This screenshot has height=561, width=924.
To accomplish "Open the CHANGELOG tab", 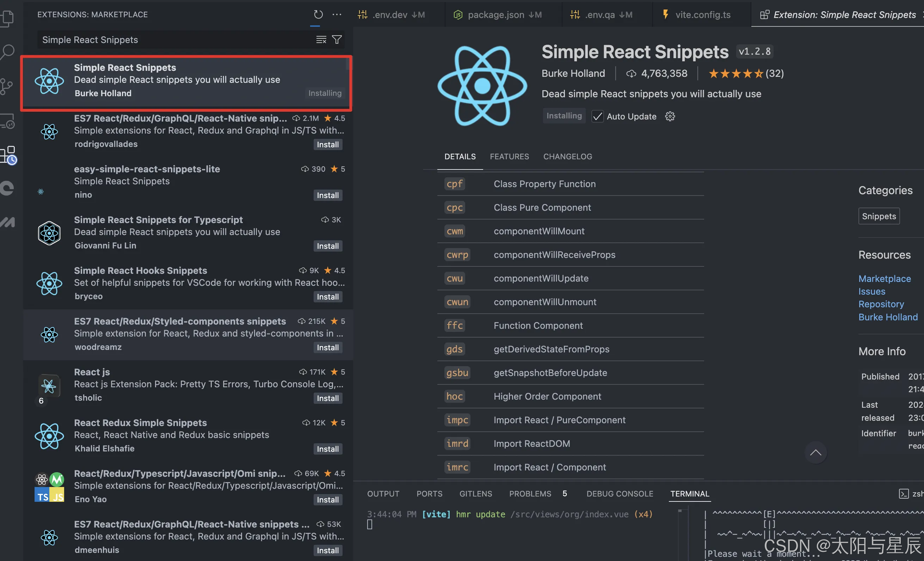I will (567, 156).
